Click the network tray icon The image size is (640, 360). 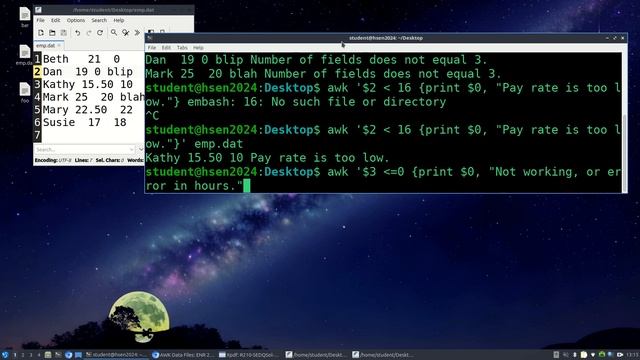pos(593,355)
